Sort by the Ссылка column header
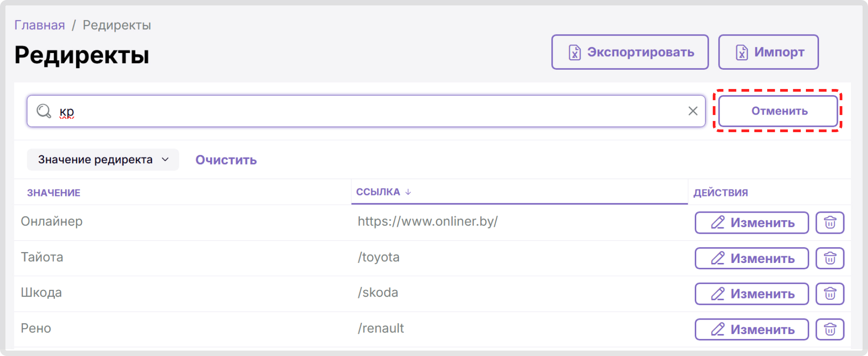This screenshot has width=868, height=356. pos(378,192)
